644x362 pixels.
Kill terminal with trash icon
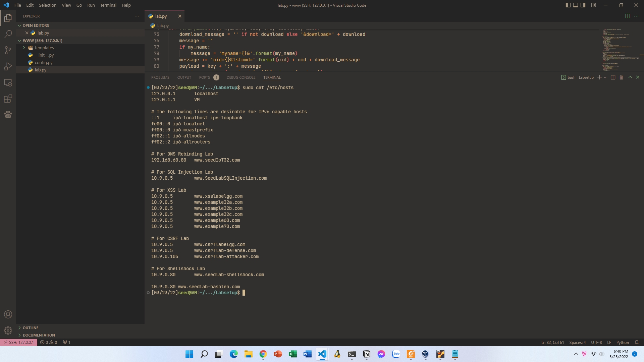point(621,77)
